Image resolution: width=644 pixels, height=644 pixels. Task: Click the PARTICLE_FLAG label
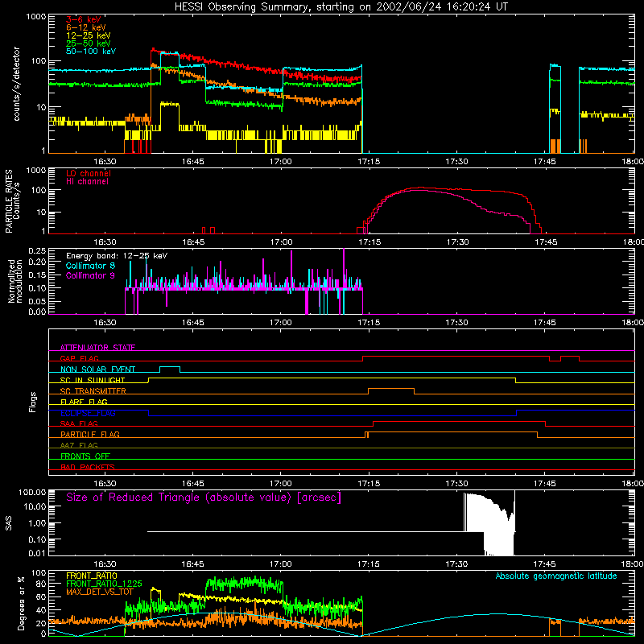click(90, 434)
